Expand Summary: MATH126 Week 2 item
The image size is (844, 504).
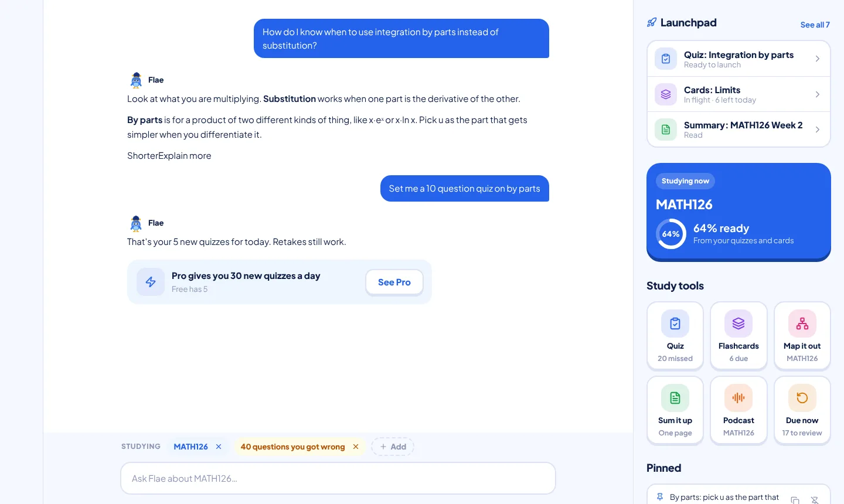738,130
